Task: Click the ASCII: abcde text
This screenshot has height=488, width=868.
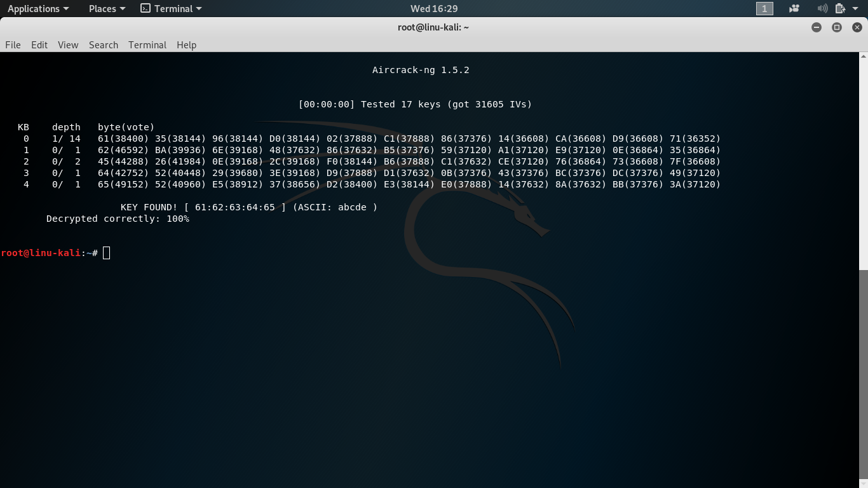Action: [335, 207]
